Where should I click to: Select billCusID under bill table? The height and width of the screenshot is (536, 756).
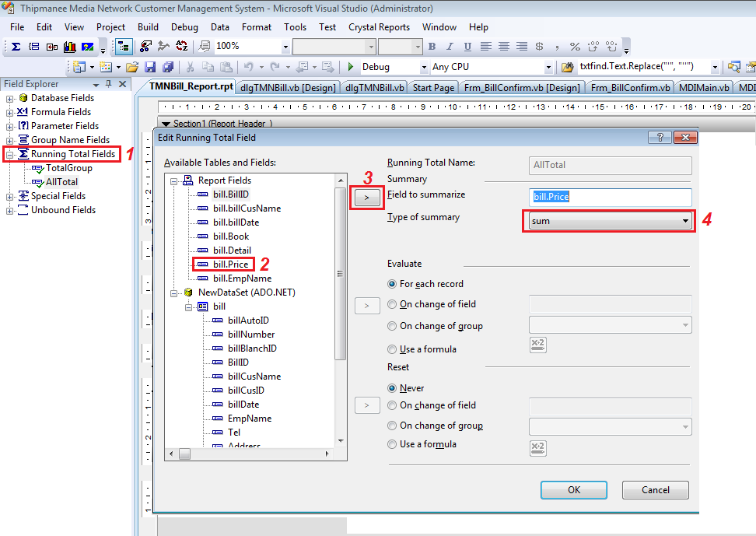click(246, 391)
